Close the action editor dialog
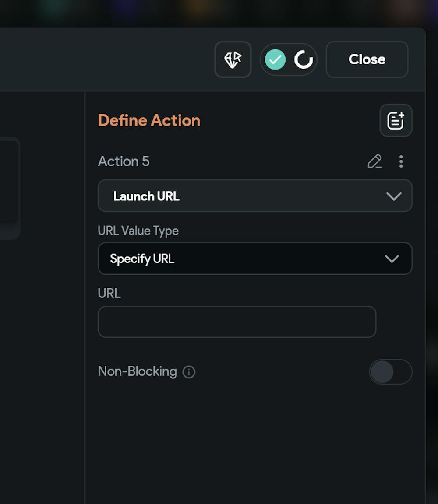The image size is (438, 504). (367, 59)
